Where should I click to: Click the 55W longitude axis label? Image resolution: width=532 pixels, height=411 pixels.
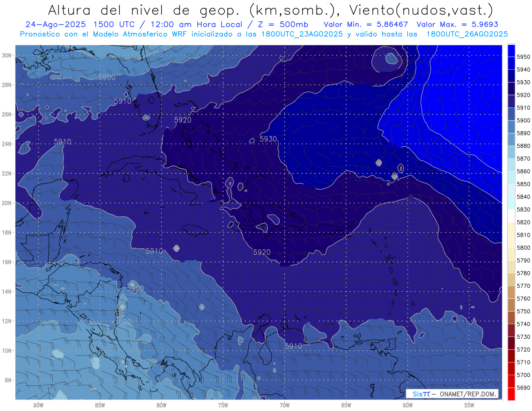(x=469, y=406)
